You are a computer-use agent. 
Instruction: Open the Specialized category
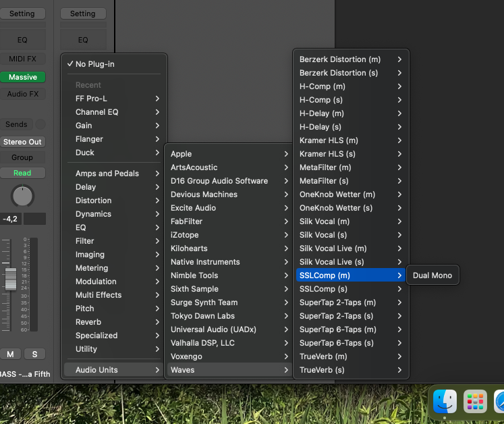[114, 336]
